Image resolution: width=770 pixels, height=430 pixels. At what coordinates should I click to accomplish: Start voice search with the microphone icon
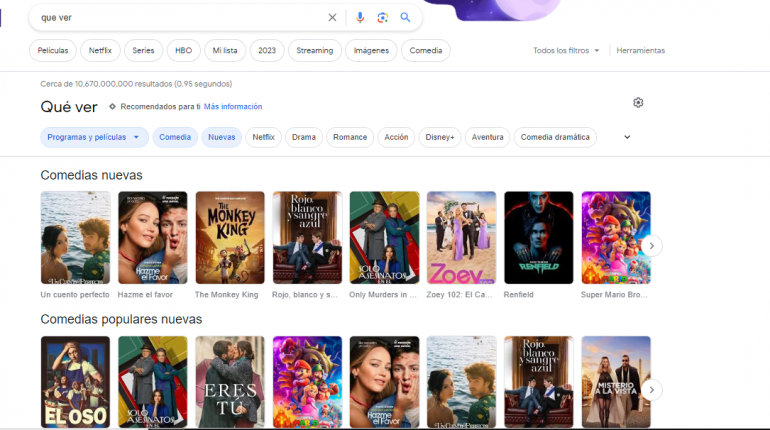click(x=360, y=17)
